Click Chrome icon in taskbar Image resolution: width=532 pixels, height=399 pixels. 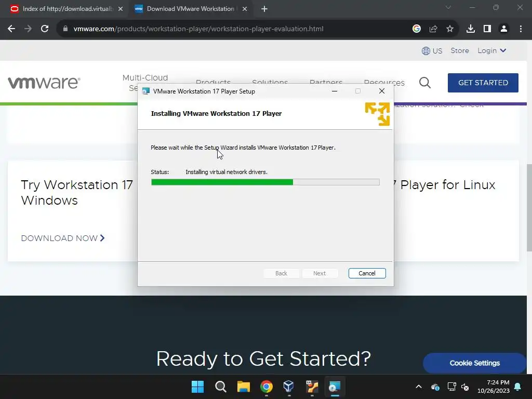coord(267,387)
